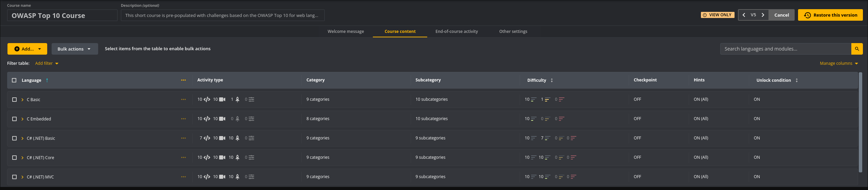Viewport: 868px width, 190px height.
Task: Click 'ON (All)' hints in C# (.NET) Core row
Action: tap(701, 157)
